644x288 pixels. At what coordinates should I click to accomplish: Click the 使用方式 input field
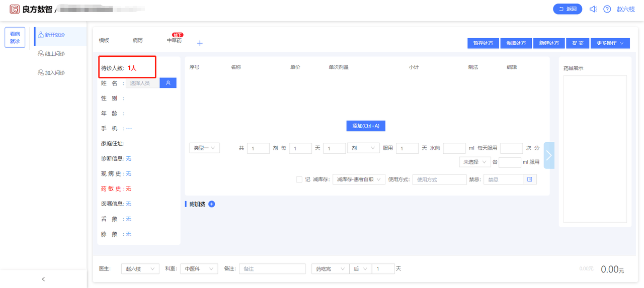[x=439, y=179]
